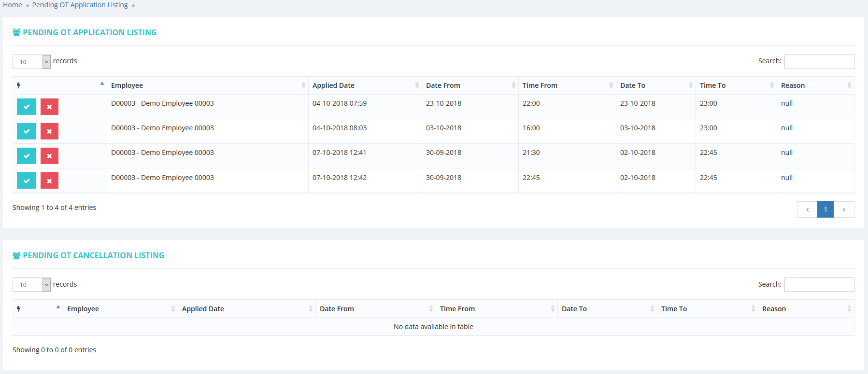Screen dimensions: 868x374
Task: Focus the application listing Search field
Action: coord(819,62)
